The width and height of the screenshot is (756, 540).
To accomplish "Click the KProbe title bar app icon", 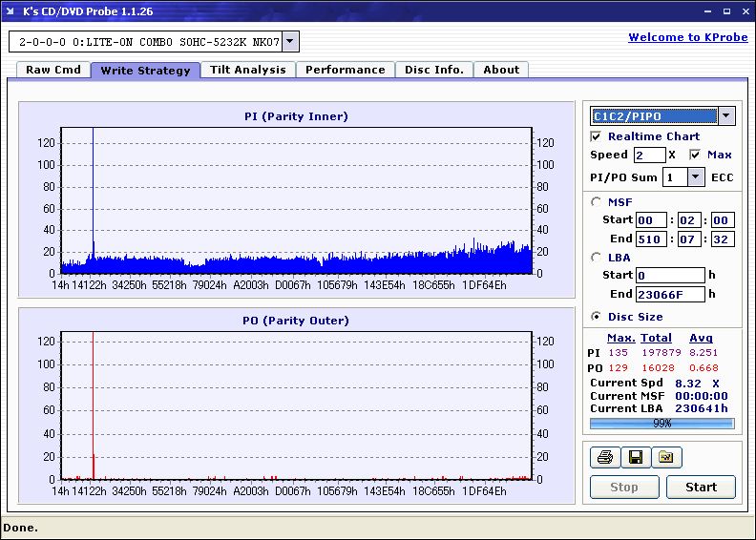I will click(11, 11).
